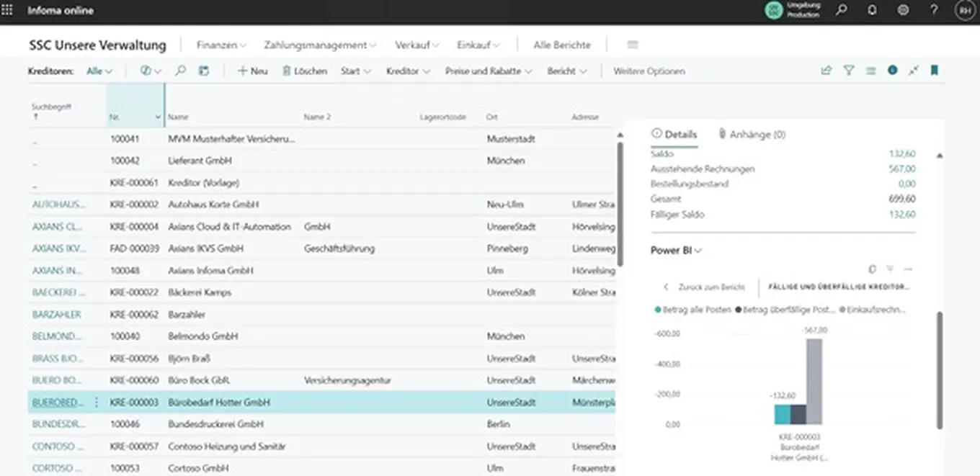
Task: Click the help question mark icon
Action: [934, 10]
